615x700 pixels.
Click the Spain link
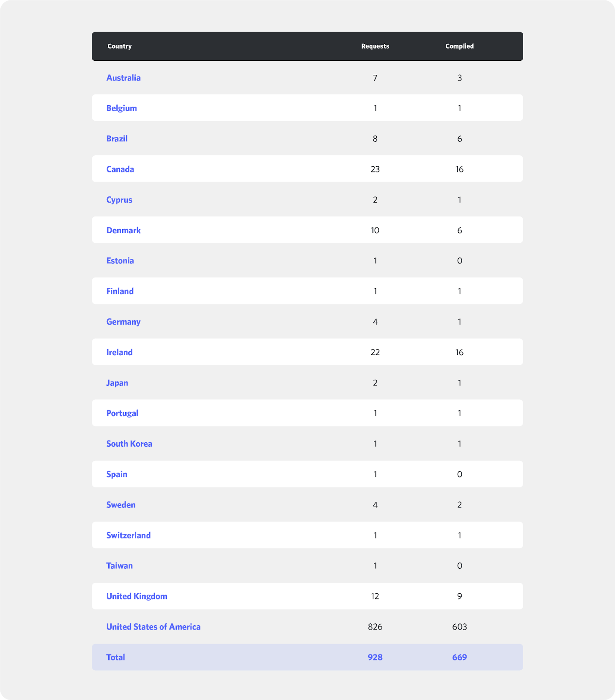coord(117,474)
